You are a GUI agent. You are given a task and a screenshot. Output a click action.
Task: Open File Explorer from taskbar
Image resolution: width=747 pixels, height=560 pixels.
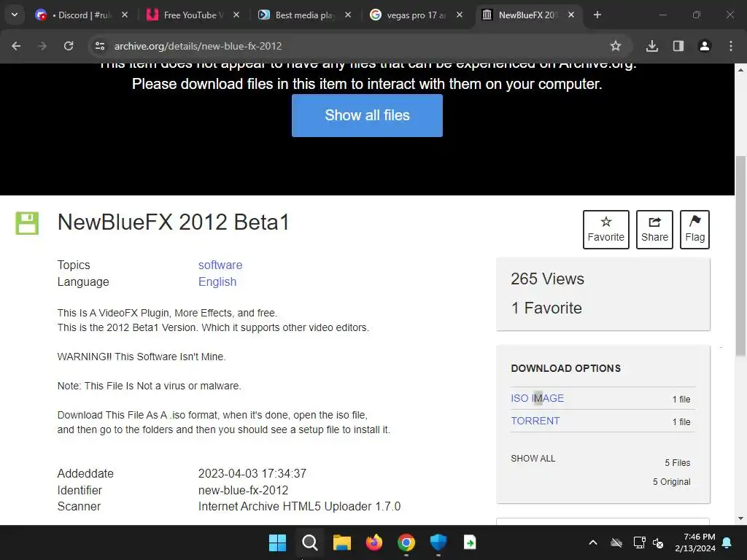[x=341, y=542]
